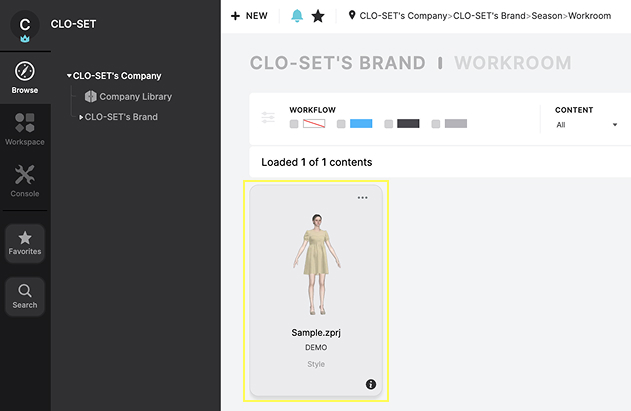
Task: Open the Browse compass icon
Action: [25, 71]
